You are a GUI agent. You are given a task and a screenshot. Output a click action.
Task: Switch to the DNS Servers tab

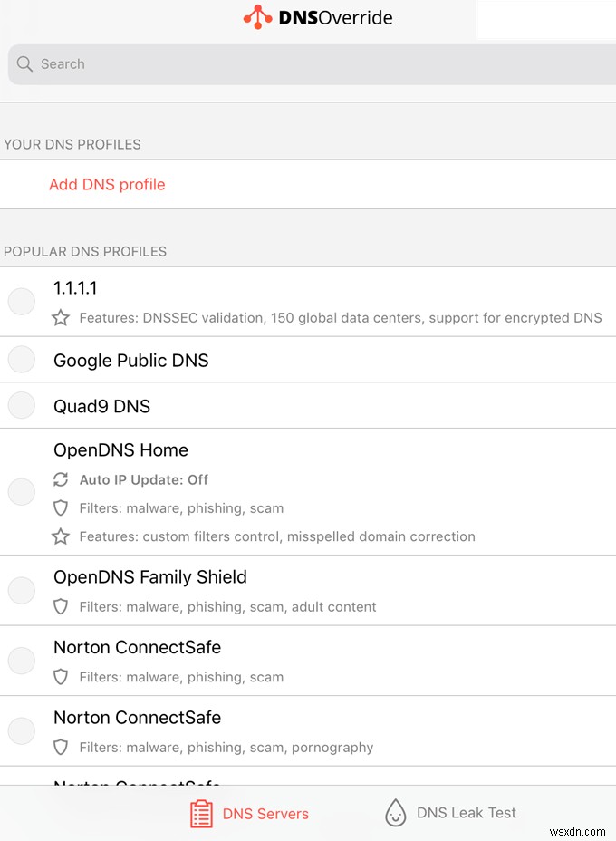248,813
